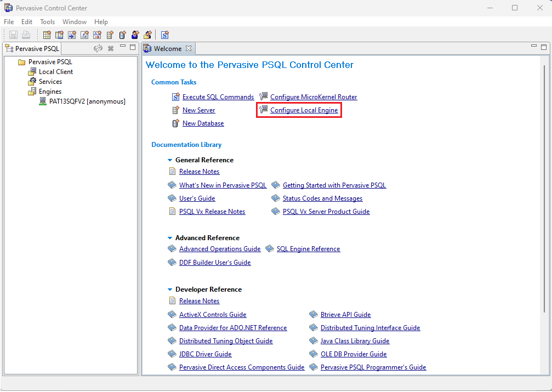The height and width of the screenshot is (392, 552).
Task: Click the grayed-out Print toolbar icon
Action: click(x=26, y=35)
